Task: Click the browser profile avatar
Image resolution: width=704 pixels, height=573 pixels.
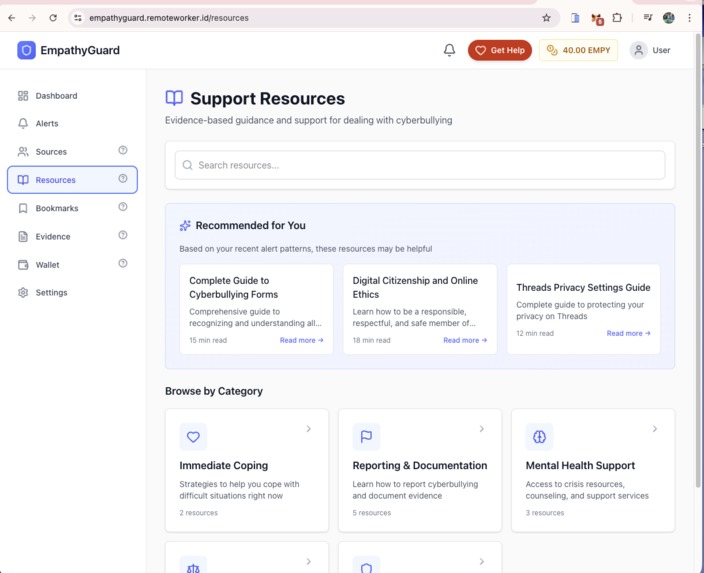Action: (669, 18)
